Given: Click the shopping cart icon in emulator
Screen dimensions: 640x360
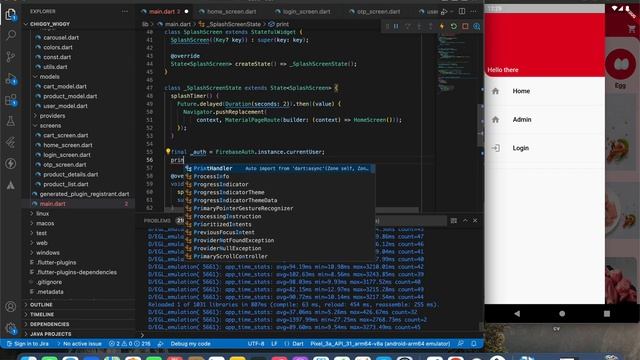Looking at the screenshot, I should 632,29.
